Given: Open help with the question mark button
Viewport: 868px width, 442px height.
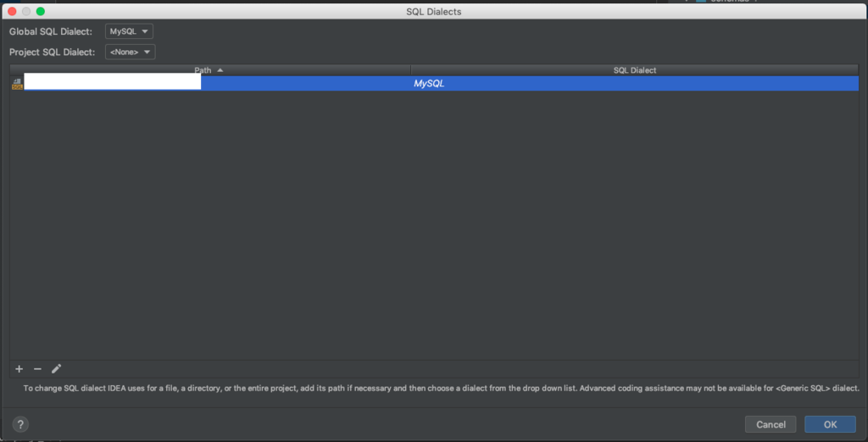Looking at the screenshot, I should (20, 424).
